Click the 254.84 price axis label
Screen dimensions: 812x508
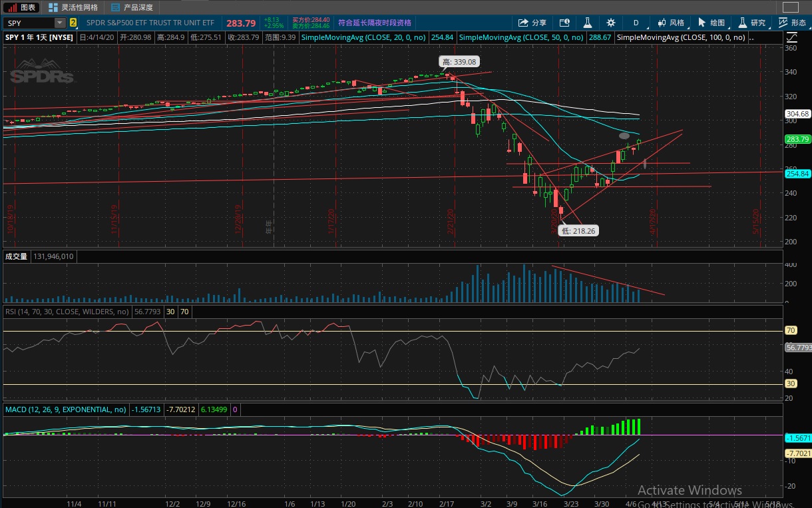tap(797, 174)
